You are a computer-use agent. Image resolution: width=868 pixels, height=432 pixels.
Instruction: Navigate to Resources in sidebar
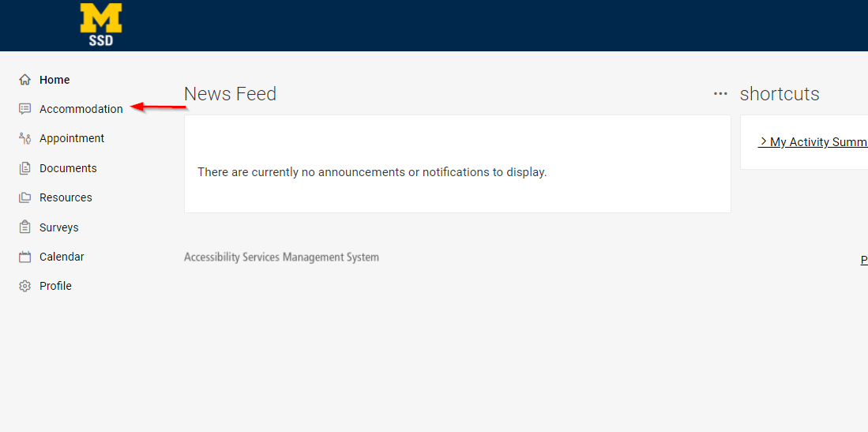coord(66,197)
